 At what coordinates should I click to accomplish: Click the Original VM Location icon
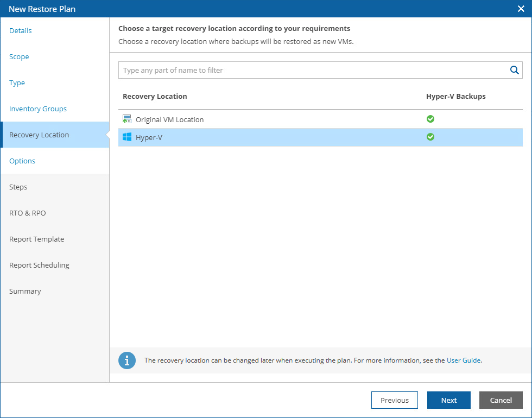click(x=127, y=119)
